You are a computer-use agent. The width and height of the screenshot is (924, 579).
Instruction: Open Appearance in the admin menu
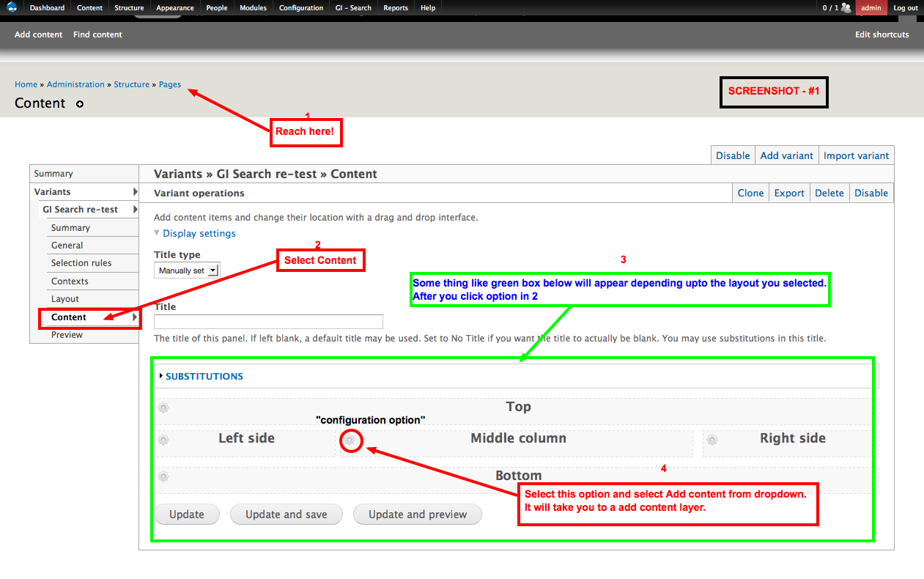[x=175, y=8]
